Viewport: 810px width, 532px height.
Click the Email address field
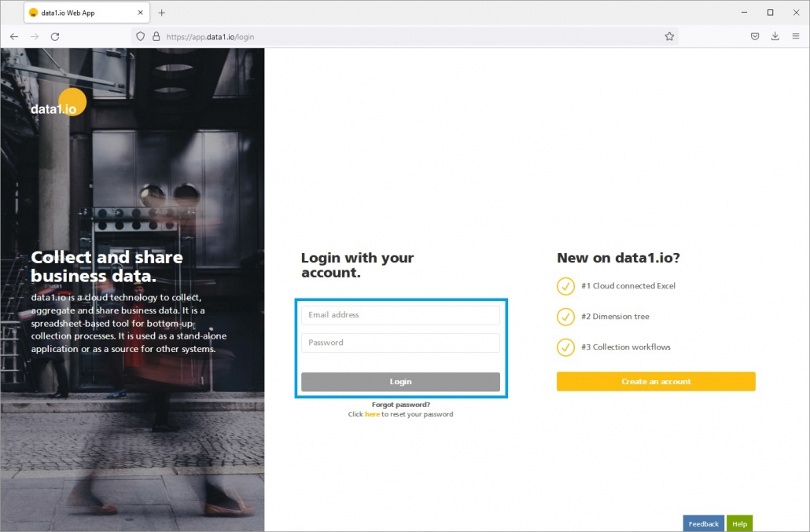pos(400,315)
